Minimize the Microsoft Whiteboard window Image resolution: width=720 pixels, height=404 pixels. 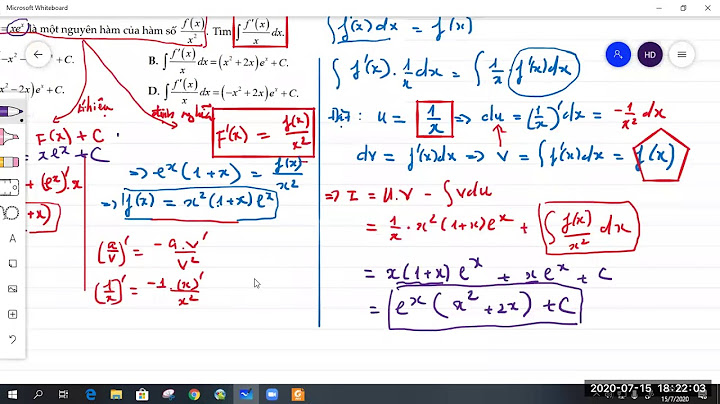pyautogui.click(x=659, y=8)
